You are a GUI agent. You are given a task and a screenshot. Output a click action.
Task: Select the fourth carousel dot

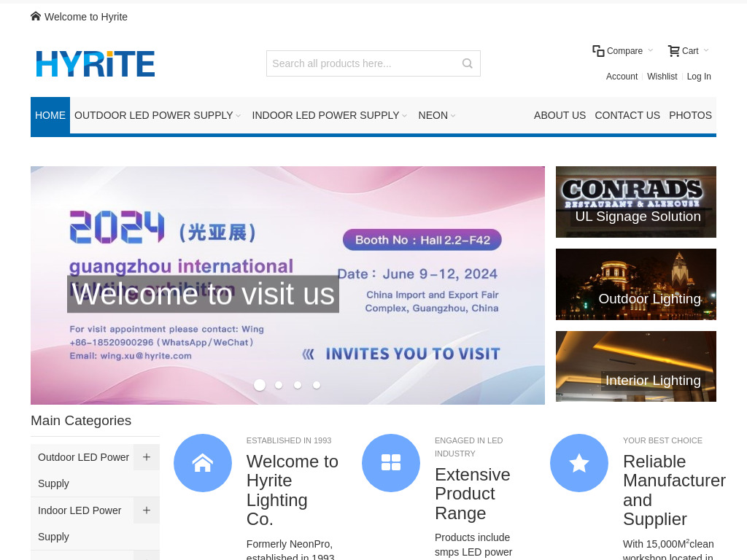click(x=317, y=385)
